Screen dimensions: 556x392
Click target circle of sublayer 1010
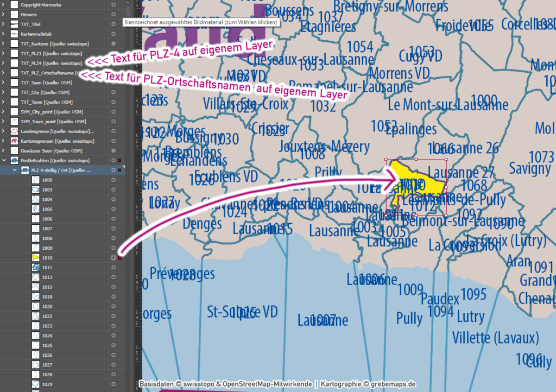[113, 258]
